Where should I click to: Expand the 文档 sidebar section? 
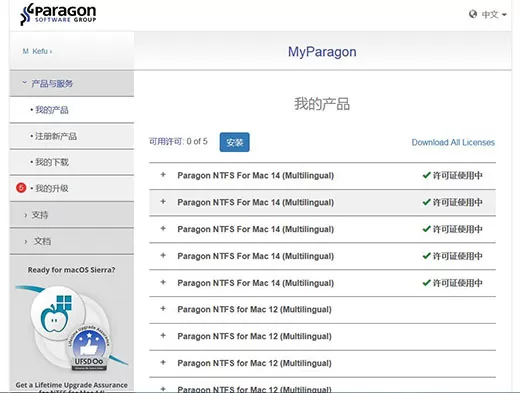pos(72,241)
